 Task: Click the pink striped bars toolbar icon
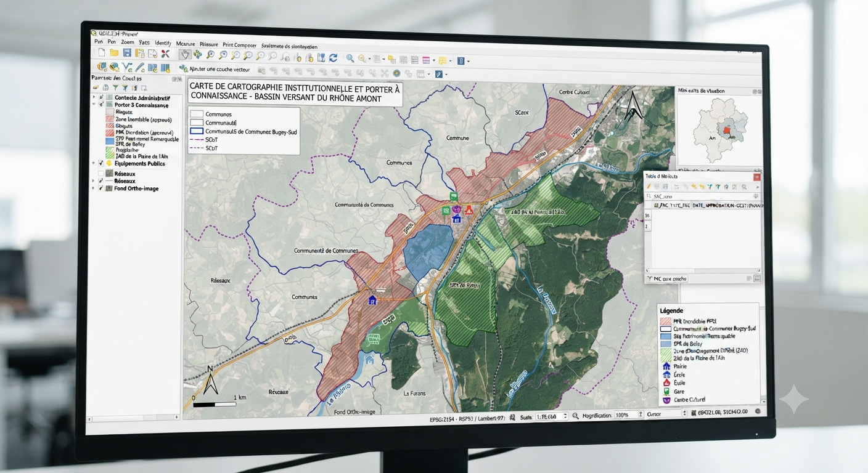pyautogui.click(x=426, y=60)
